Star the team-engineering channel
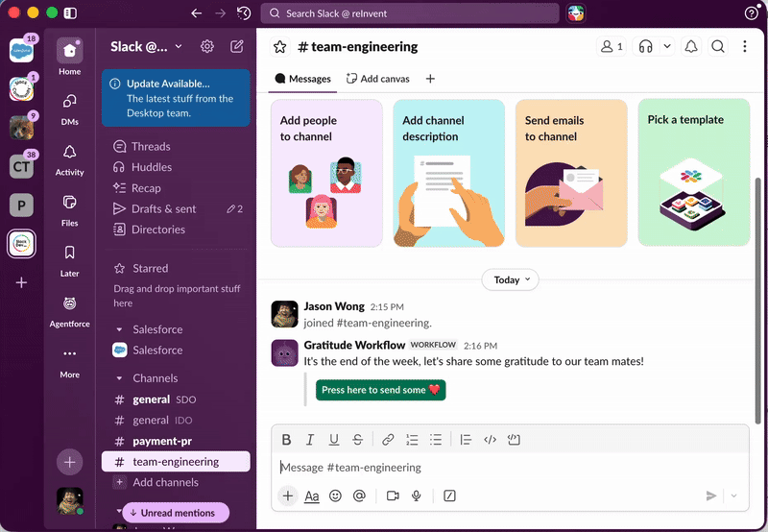The height and width of the screenshot is (532, 768). [x=280, y=47]
